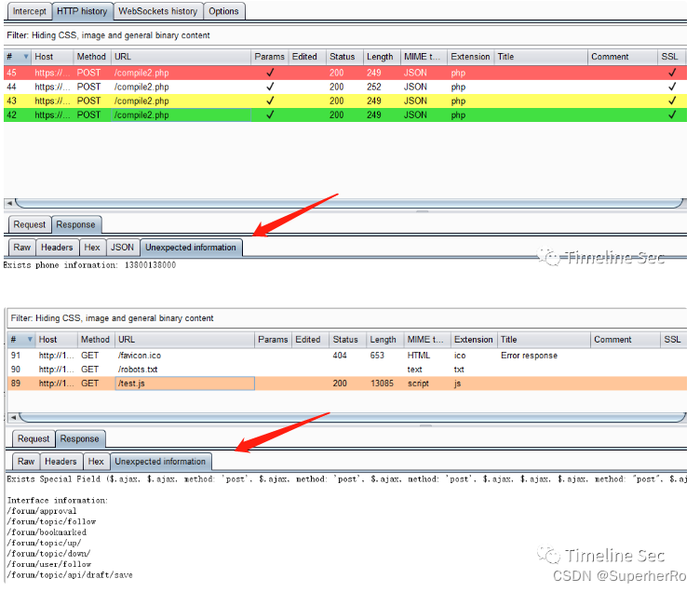
Task: Sort upper table by URL column
Action: (181, 57)
